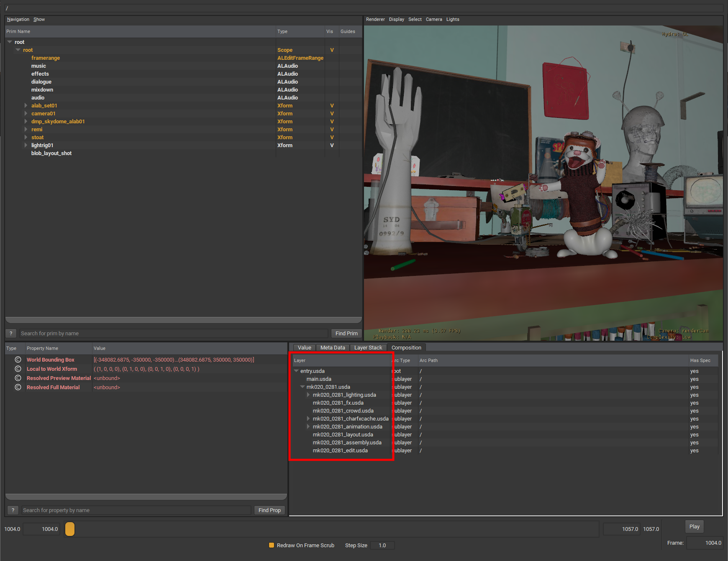The image size is (728, 561).
Task: Expand the mk020_0281_lighting.usda layer
Action: tap(308, 395)
